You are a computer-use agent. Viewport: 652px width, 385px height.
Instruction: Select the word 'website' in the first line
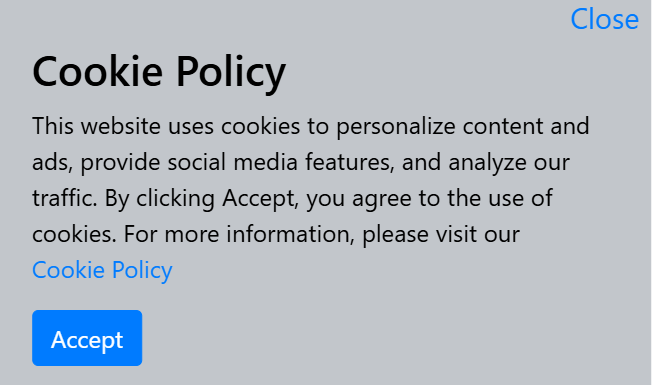tap(121, 126)
